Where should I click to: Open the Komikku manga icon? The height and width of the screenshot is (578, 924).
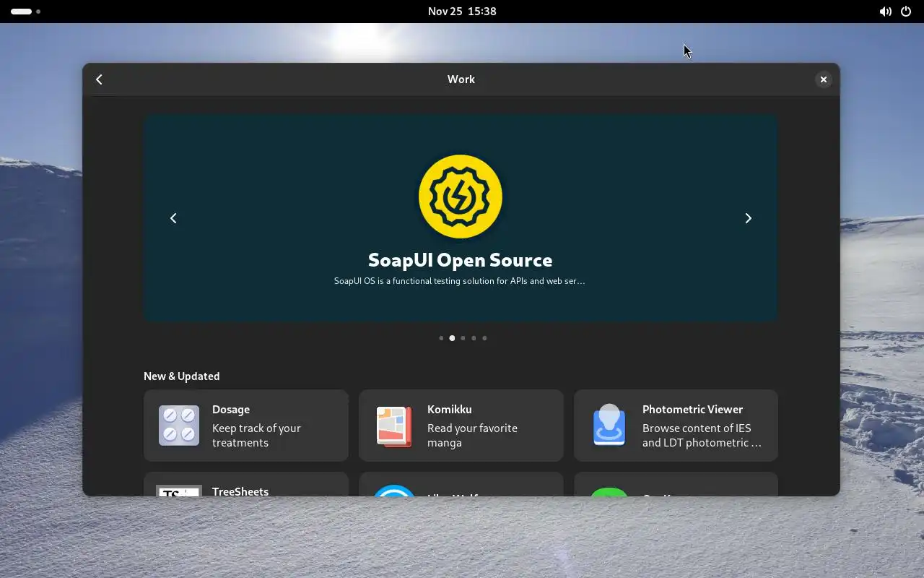tap(394, 426)
